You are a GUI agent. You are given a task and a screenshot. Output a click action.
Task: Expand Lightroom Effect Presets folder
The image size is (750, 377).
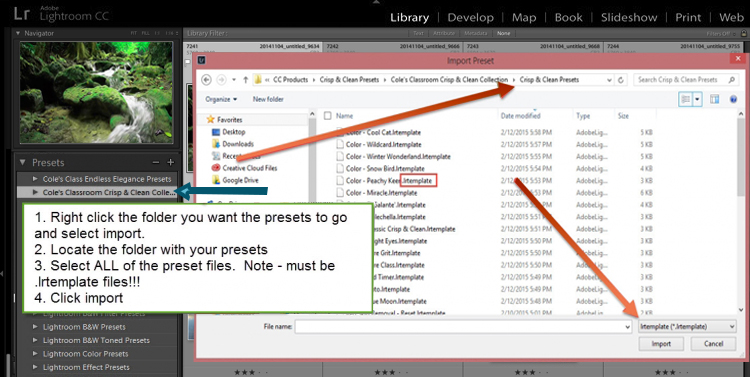coord(35,367)
